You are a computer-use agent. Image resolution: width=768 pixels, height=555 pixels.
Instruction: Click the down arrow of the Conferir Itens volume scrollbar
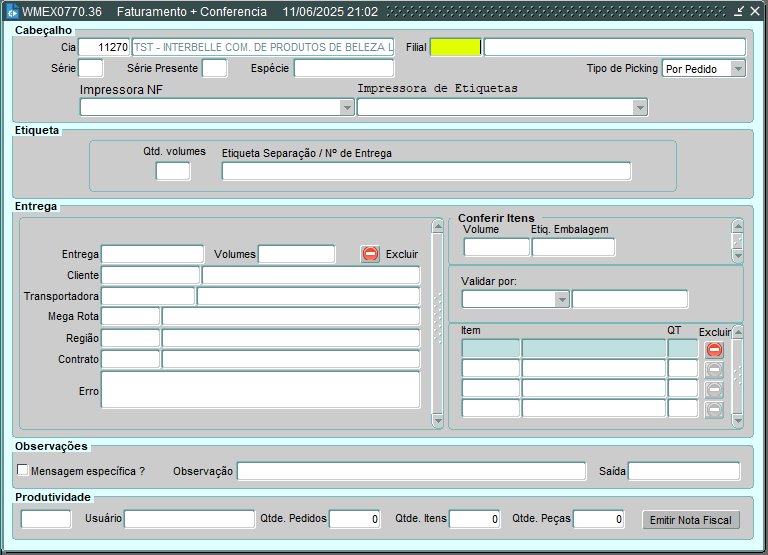tap(738, 255)
